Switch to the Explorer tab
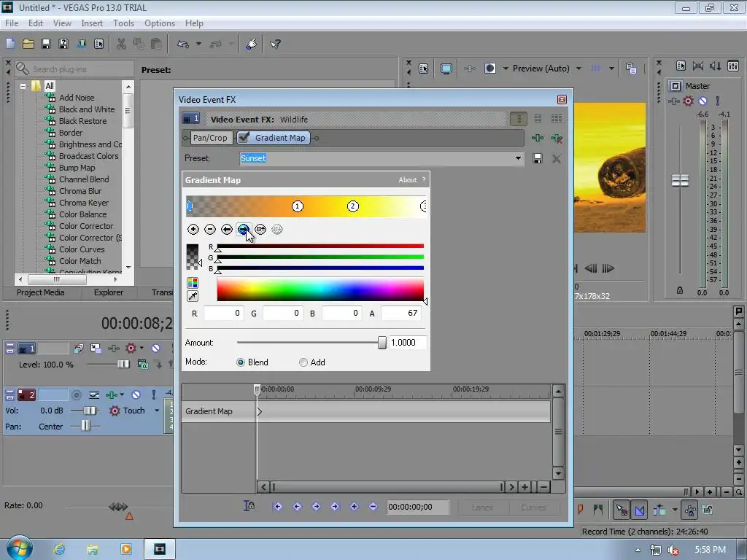The height and width of the screenshot is (560, 747). (109, 292)
